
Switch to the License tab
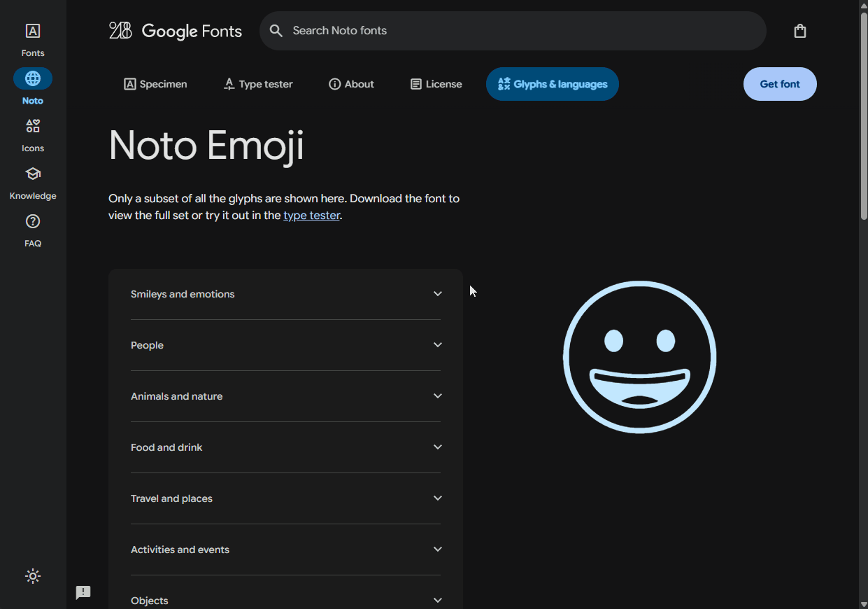pyautogui.click(x=436, y=84)
